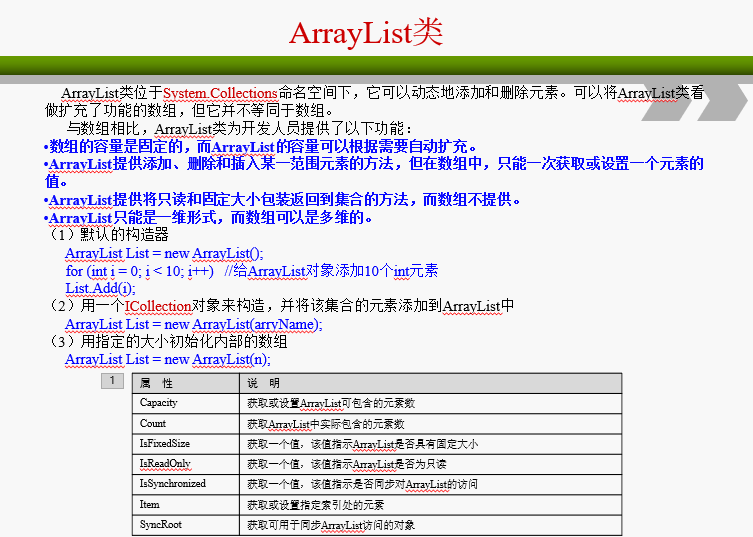Screen dimensions: 753x537
Task: Click description ending "ArrayList是否为只读"
Action: click(347, 464)
